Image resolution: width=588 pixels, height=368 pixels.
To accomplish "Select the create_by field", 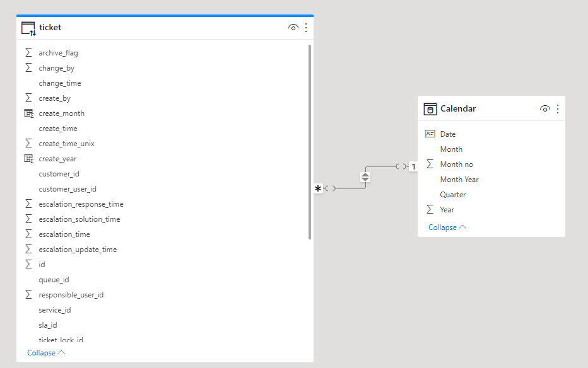I will pos(54,98).
